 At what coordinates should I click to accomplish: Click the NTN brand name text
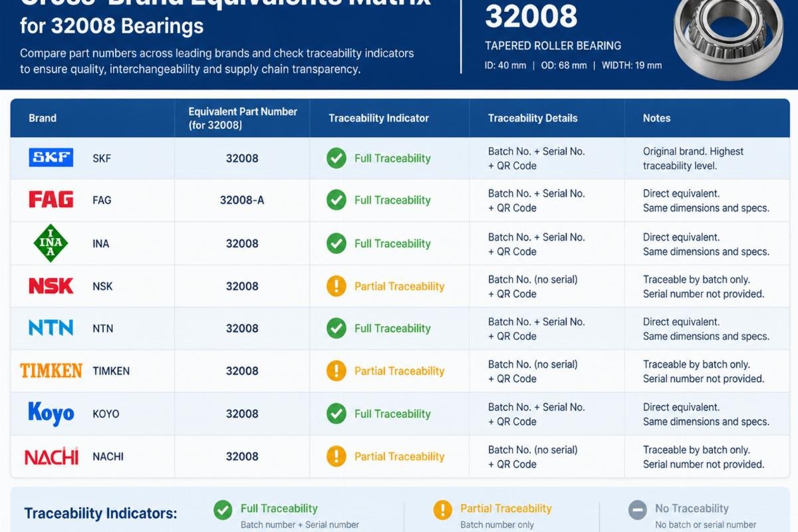point(102,329)
